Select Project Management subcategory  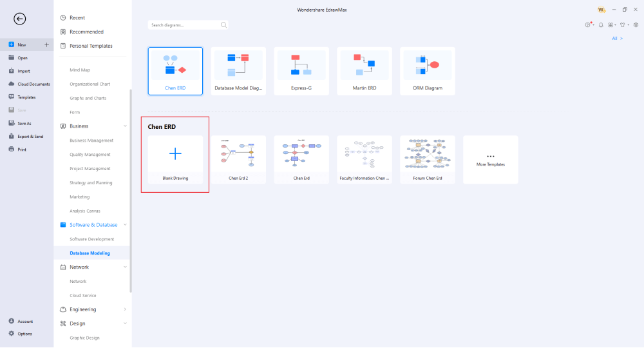click(90, 168)
